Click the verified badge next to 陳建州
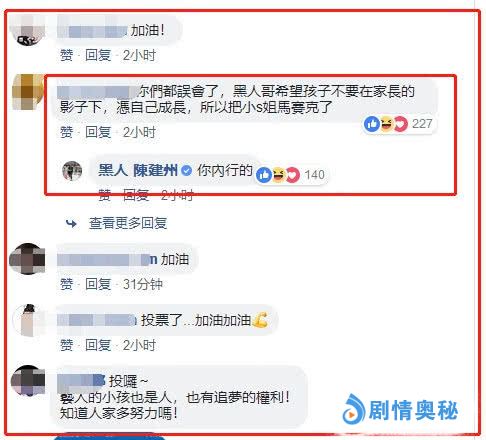 186,171
